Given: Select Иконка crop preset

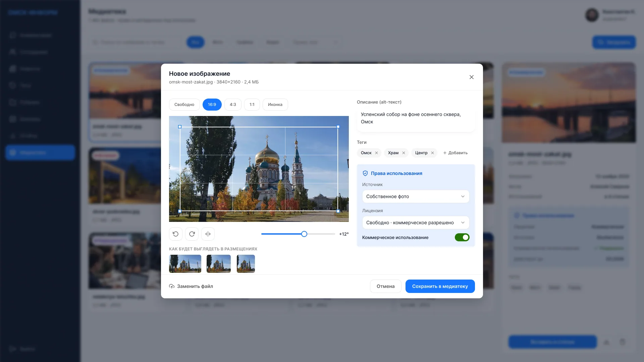Looking at the screenshot, I should pos(275,105).
